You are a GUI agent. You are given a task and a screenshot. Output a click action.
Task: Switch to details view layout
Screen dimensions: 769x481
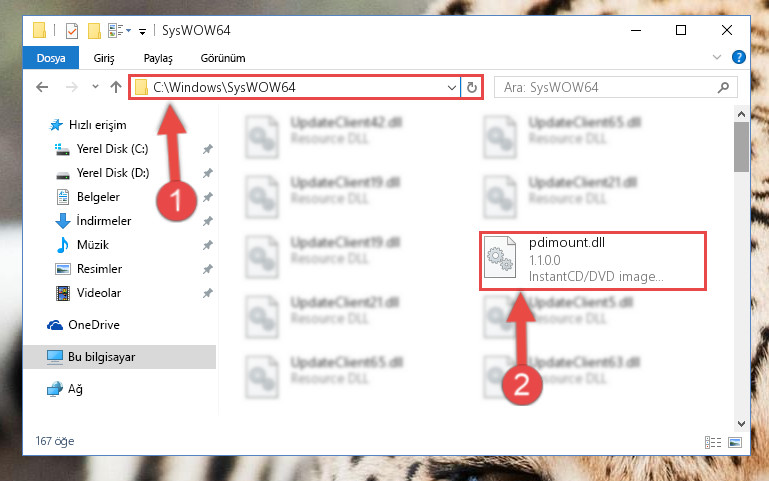713,442
